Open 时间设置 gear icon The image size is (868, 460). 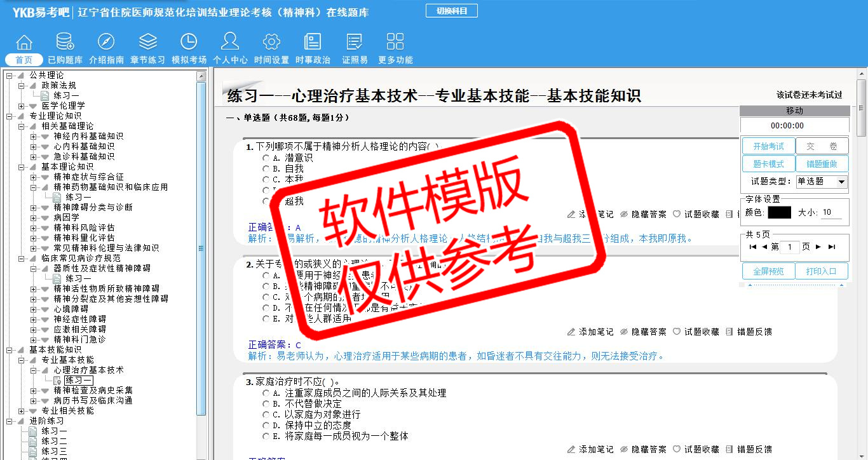pyautogui.click(x=271, y=43)
